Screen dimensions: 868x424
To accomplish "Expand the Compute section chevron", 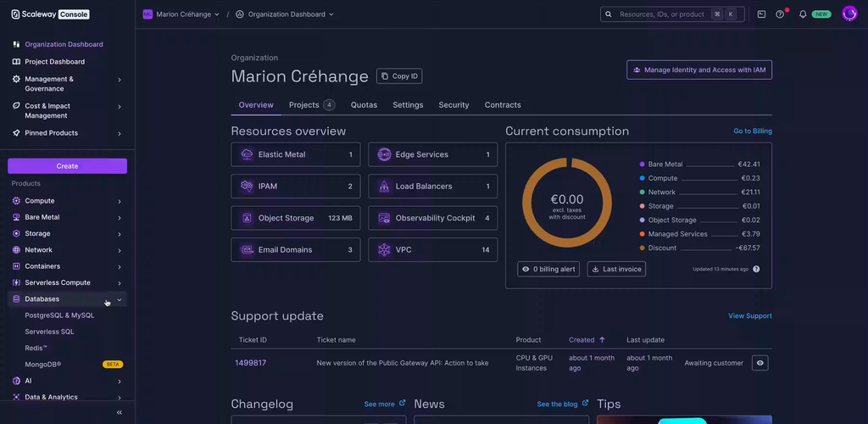I will point(119,202).
